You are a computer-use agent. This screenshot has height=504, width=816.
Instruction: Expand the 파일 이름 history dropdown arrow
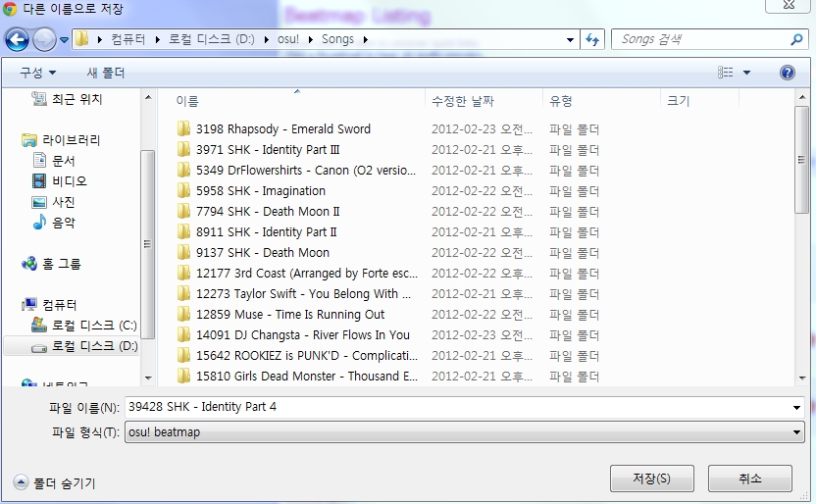[x=795, y=407]
